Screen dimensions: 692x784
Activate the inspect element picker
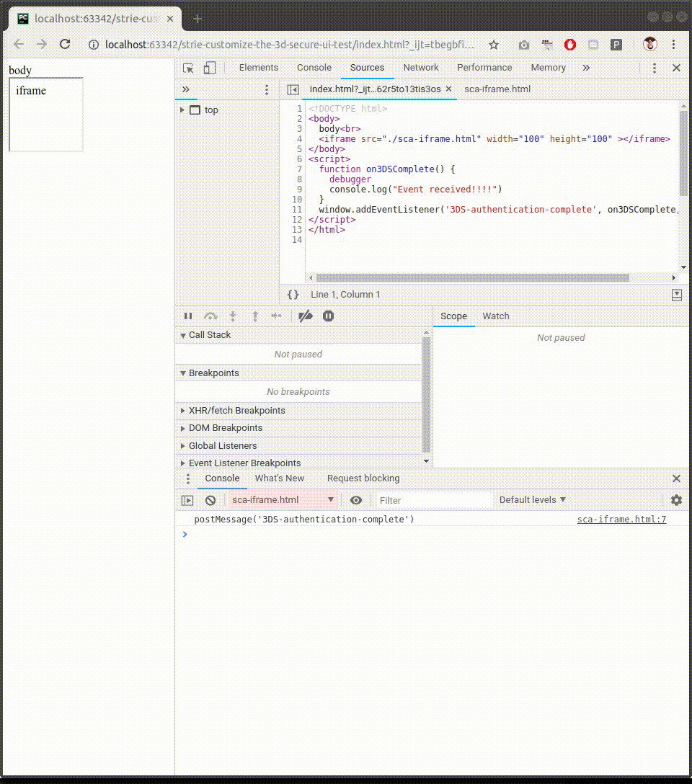tap(188, 68)
